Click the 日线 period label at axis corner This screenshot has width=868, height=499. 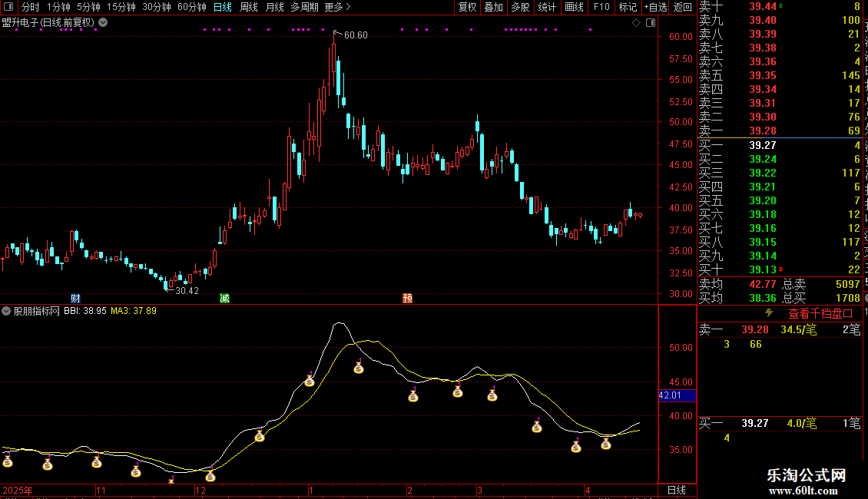[677, 490]
